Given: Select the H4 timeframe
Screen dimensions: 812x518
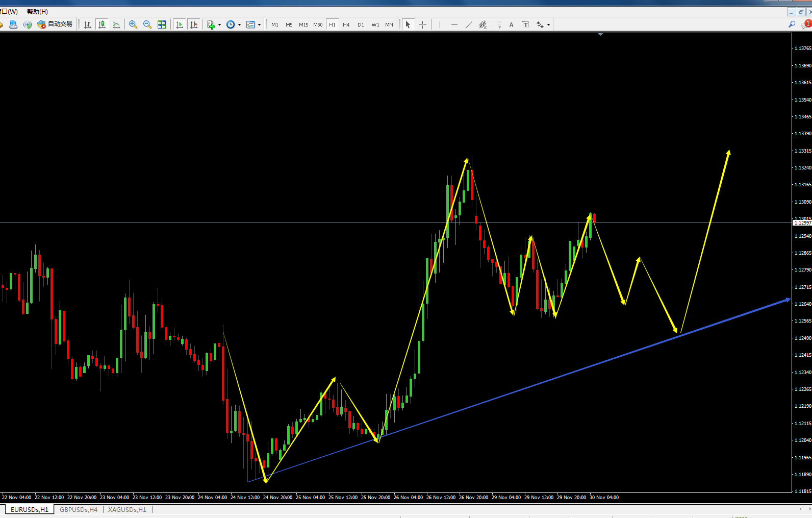Looking at the screenshot, I should click(346, 24).
